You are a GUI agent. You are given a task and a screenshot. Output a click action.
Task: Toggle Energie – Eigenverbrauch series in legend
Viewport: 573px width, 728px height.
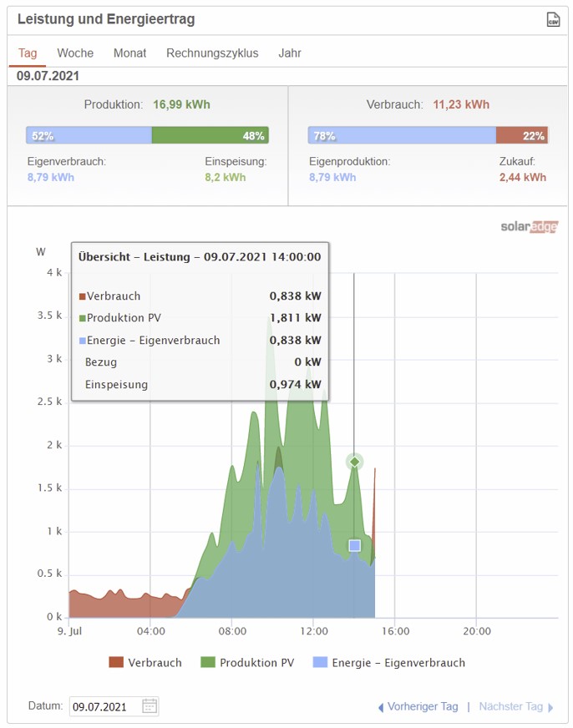(x=388, y=663)
